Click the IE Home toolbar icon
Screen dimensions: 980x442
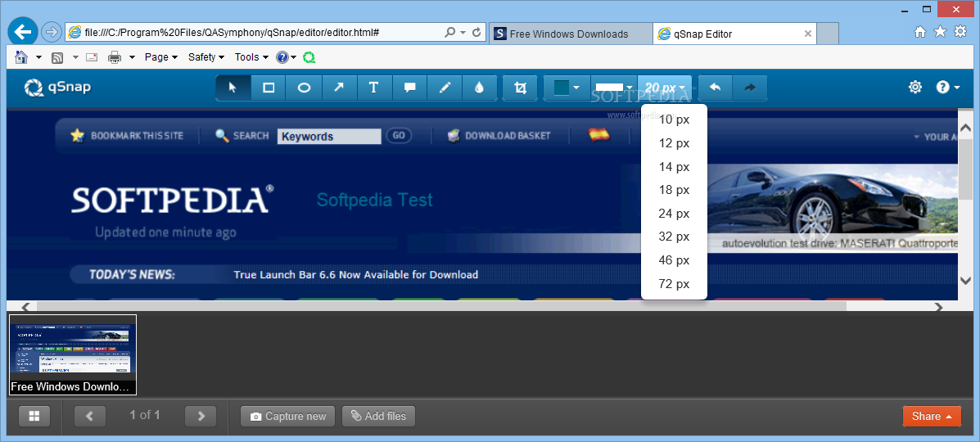[22, 57]
